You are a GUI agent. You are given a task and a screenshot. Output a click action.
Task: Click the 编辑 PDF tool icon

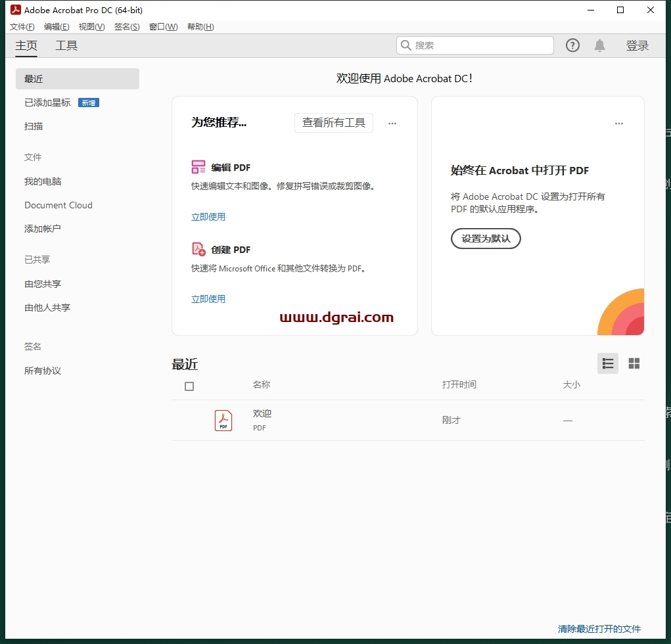click(198, 167)
